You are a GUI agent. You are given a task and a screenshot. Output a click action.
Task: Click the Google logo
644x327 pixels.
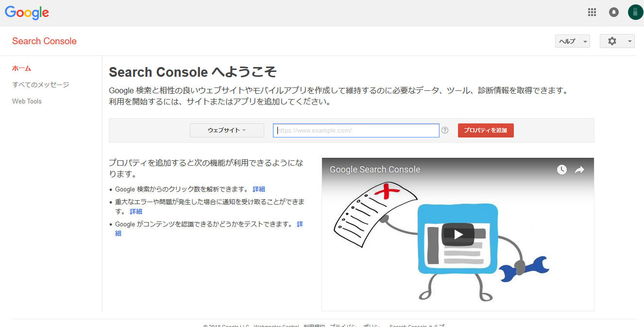point(27,13)
